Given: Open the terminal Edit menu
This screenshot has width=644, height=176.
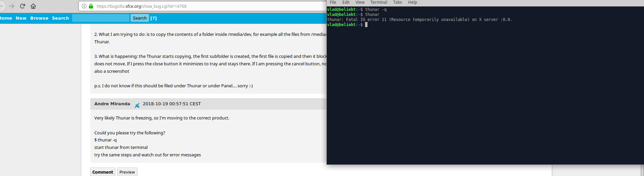Looking at the screenshot, I should 346,2.
